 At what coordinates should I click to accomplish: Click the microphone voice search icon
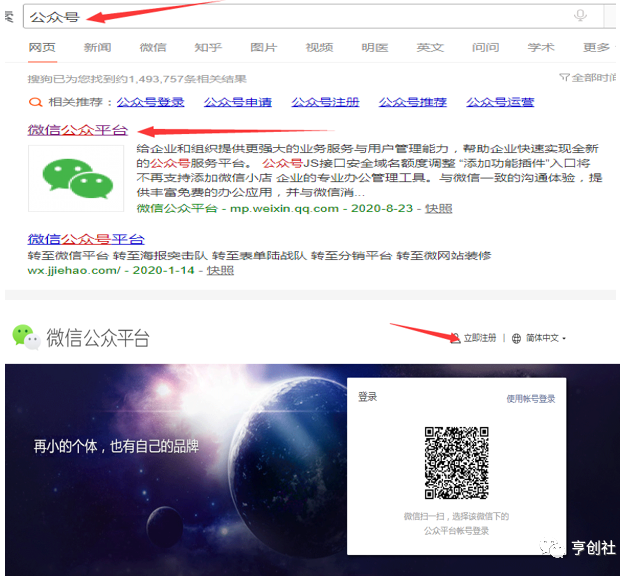click(580, 15)
